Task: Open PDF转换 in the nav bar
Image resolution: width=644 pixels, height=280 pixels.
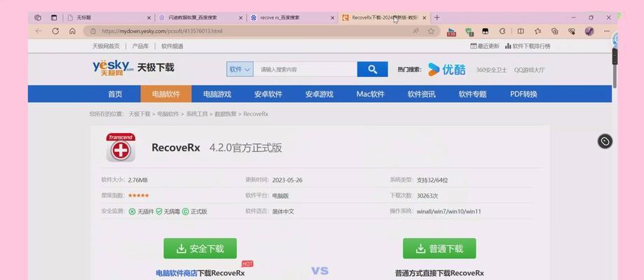Action: click(523, 94)
